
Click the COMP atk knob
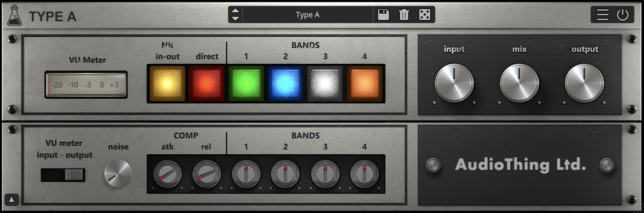pyautogui.click(x=167, y=174)
